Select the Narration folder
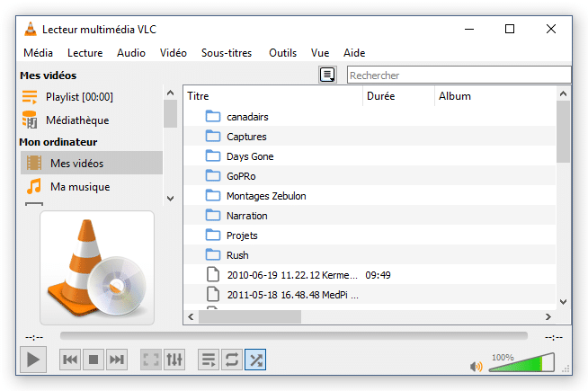 tap(370, 216)
